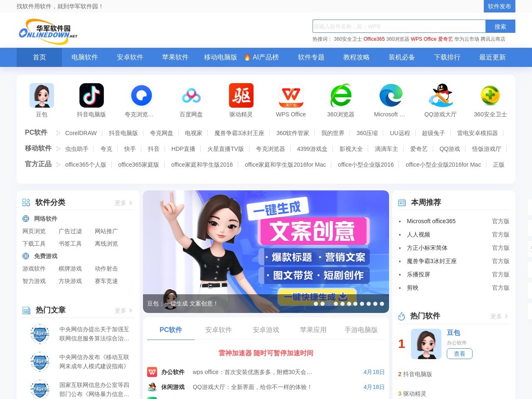
Task: Open 最近更新 navigation item
Action: click(493, 57)
